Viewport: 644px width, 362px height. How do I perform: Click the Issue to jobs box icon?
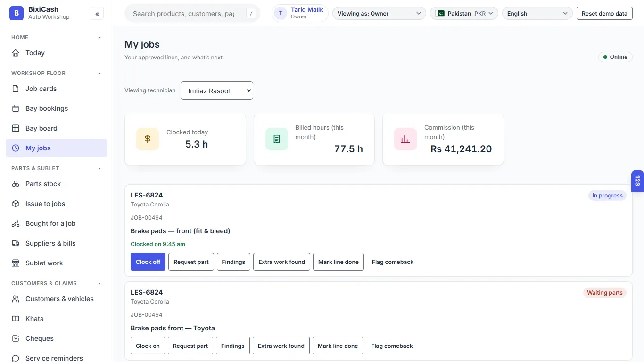pyautogui.click(x=16, y=204)
